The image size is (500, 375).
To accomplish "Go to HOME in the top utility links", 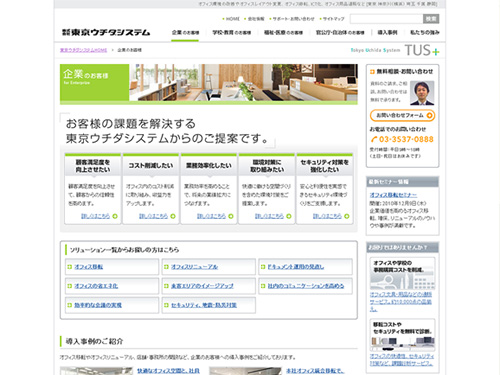I will click(233, 19).
